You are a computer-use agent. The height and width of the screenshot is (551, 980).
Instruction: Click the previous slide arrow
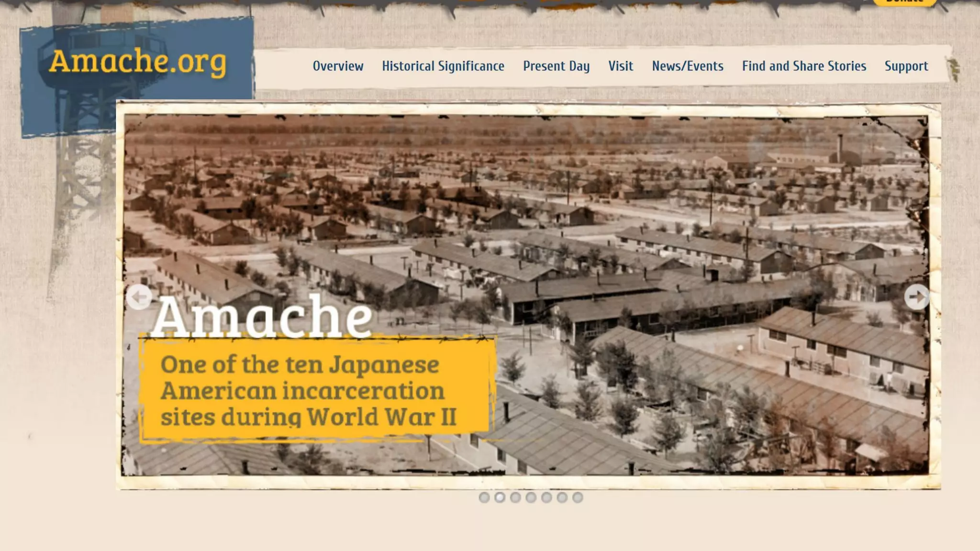(x=139, y=297)
